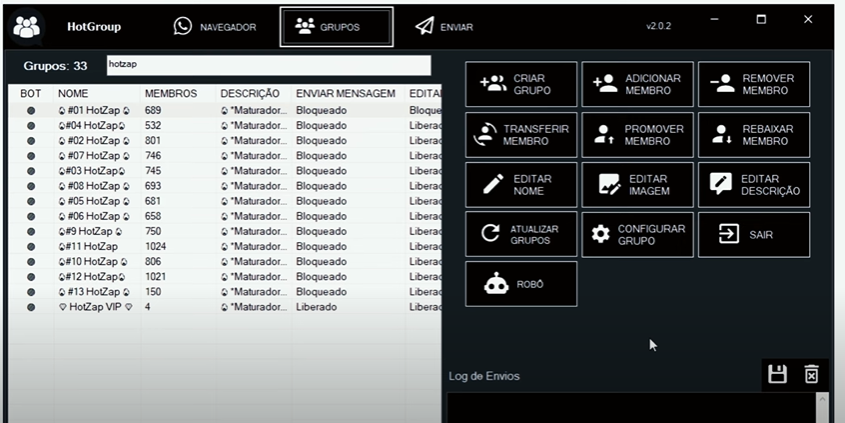The height and width of the screenshot is (423, 845).
Task: Select the #02 HotZap group name
Action: pyautogui.click(x=94, y=141)
